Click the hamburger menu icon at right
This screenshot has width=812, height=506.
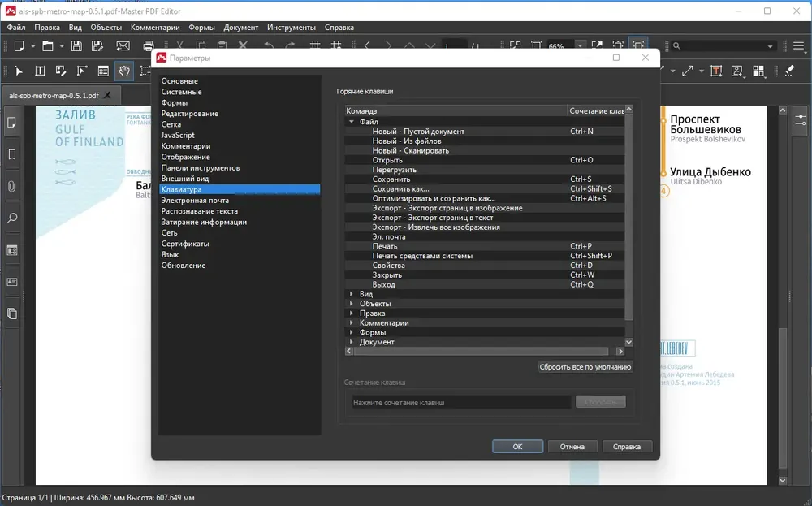(x=798, y=46)
